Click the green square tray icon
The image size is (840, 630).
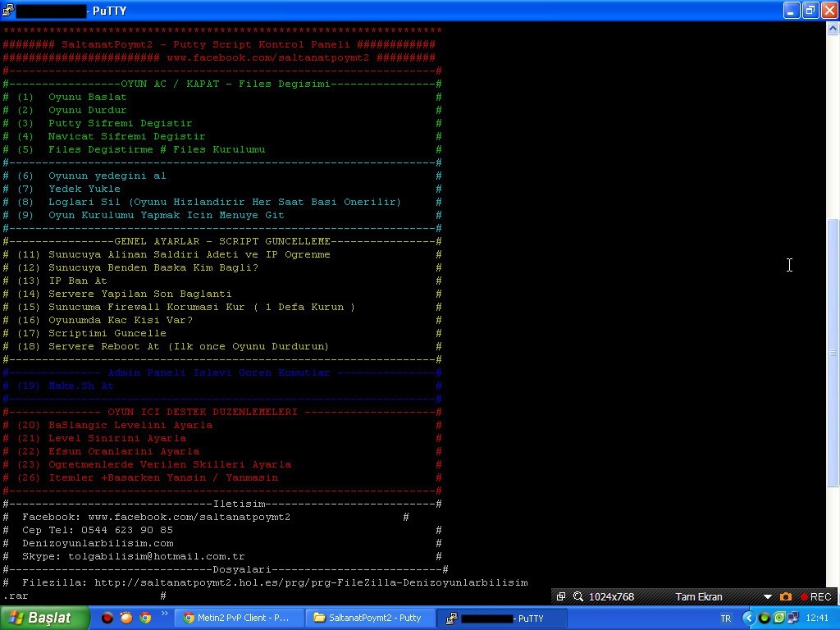click(x=779, y=618)
